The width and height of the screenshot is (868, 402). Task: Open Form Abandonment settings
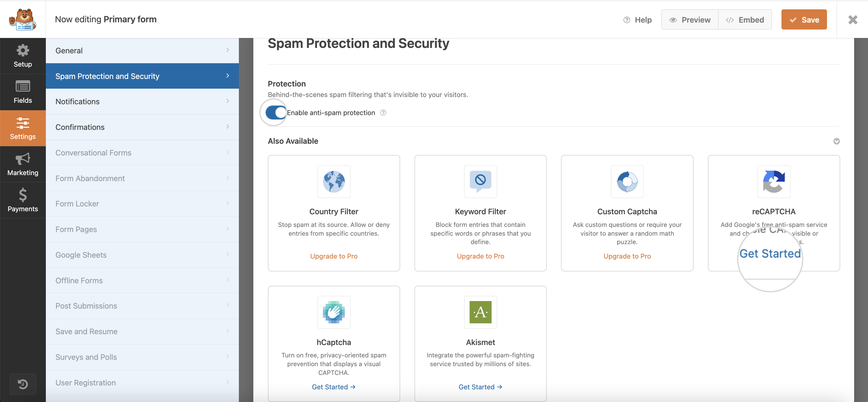(x=142, y=178)
